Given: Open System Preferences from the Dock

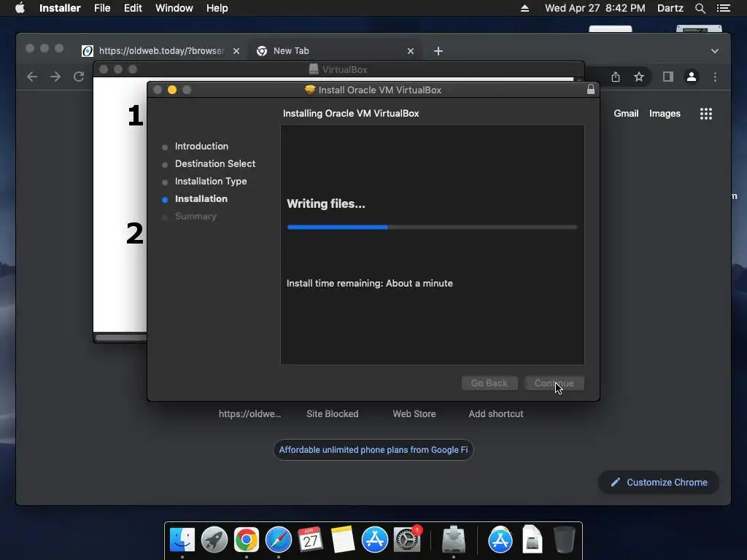Looking at the screenshot, I should [x=407, y=540].
